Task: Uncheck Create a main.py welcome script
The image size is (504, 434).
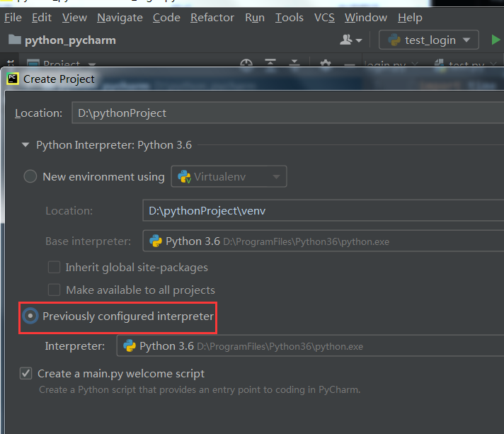Action: coord(25,373)
